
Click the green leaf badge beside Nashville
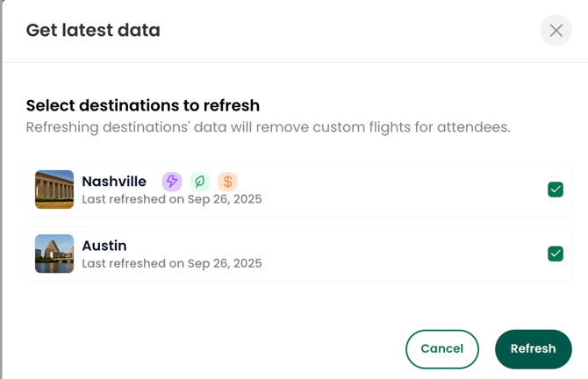[x=200, y=182]
